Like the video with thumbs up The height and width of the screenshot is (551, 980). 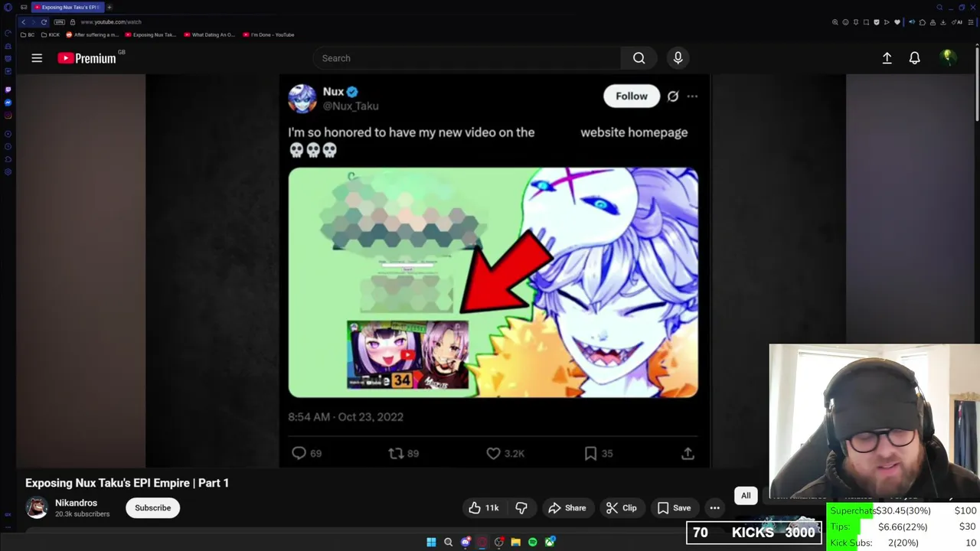click(484, 508)
